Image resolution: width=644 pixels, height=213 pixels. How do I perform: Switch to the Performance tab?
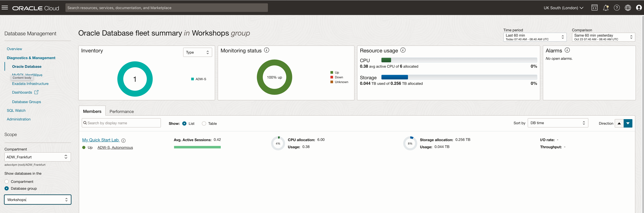[x=121, y=112]
